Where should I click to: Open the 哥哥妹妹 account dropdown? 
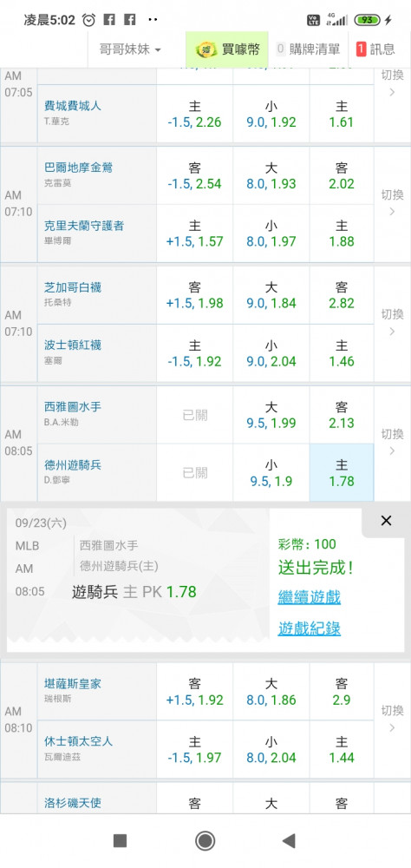pos(130,49)
